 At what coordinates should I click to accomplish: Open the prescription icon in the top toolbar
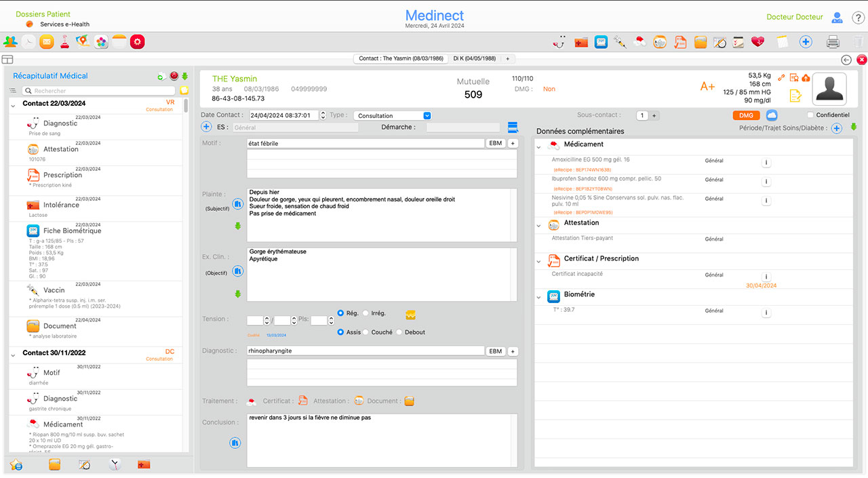click(x=678, y=41)
